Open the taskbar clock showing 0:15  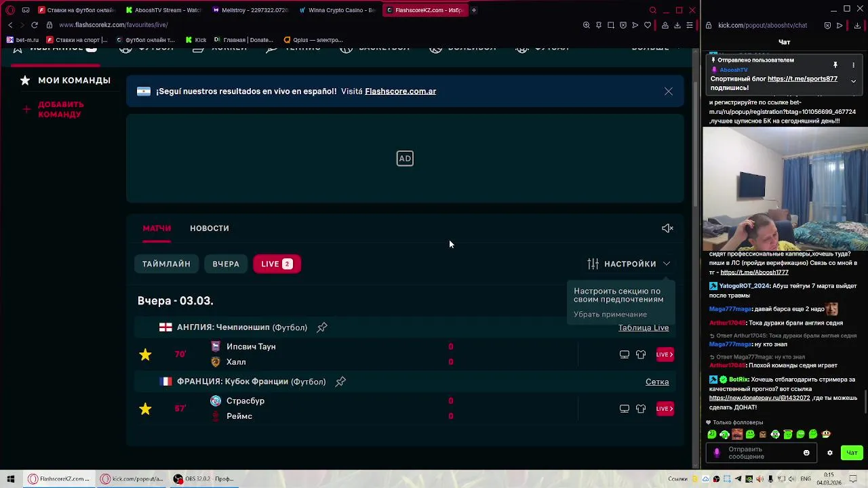coord(829,479)
